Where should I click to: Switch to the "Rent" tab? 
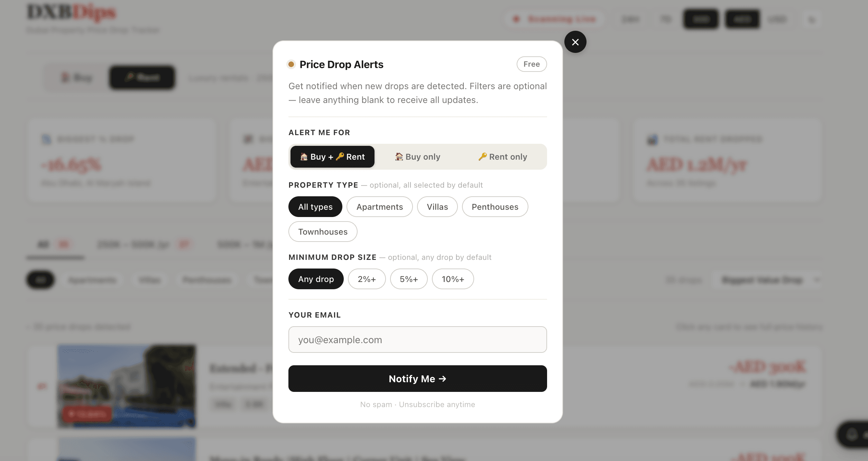142,77
